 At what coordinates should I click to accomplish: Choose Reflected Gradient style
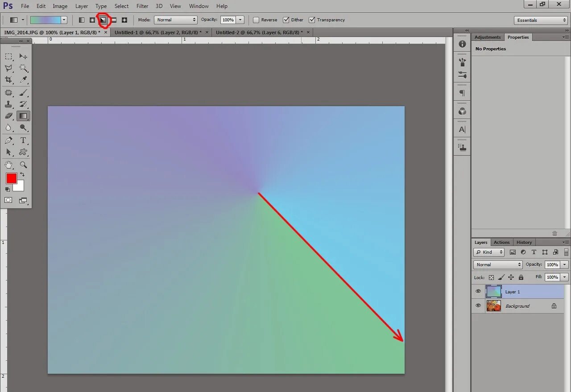(x=114, y=20)
